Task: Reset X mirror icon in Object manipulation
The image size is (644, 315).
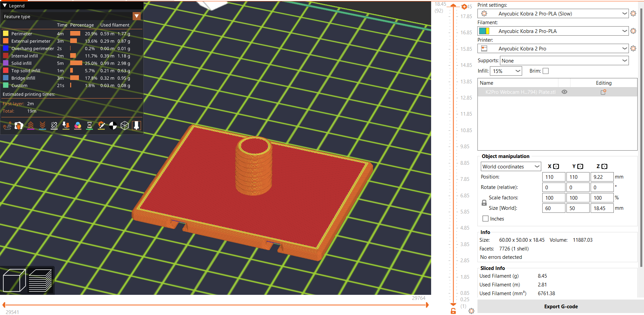Action: (x=556, y=166)
